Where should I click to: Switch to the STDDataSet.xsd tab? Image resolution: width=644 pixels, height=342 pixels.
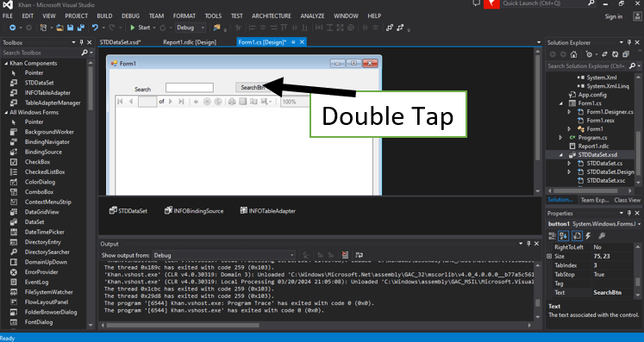121,42
